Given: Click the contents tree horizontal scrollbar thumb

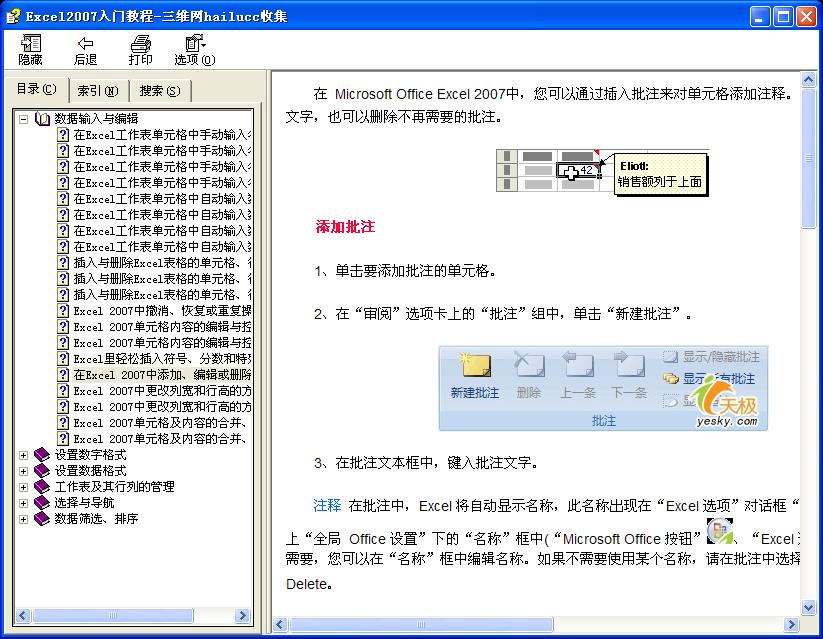Looking at the screenshot, I should click(112, 615).
